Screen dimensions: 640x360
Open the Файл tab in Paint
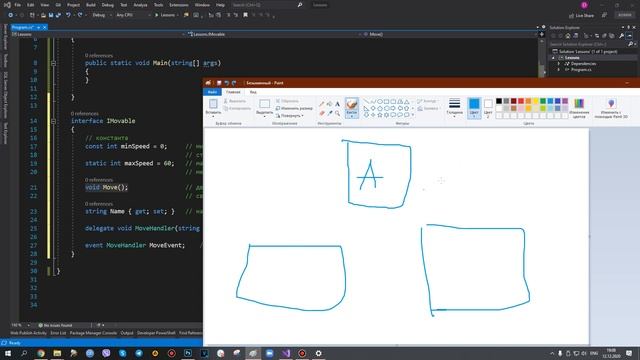point(212,92)
